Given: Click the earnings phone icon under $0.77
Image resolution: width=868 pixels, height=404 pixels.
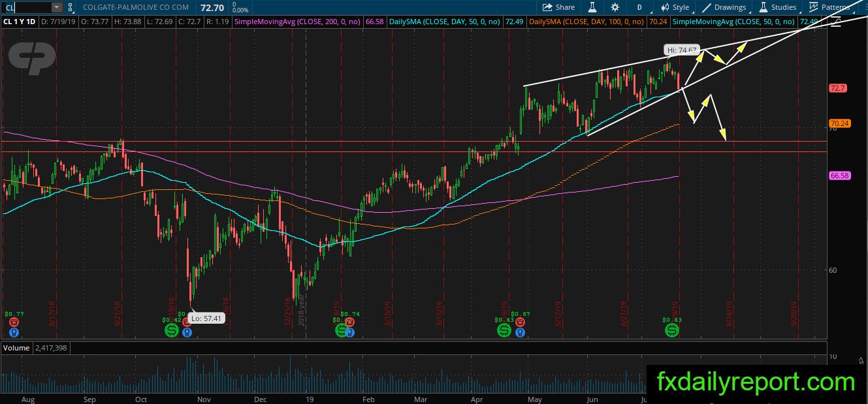Looking at the screenshot, I should (x=14, y=322).
